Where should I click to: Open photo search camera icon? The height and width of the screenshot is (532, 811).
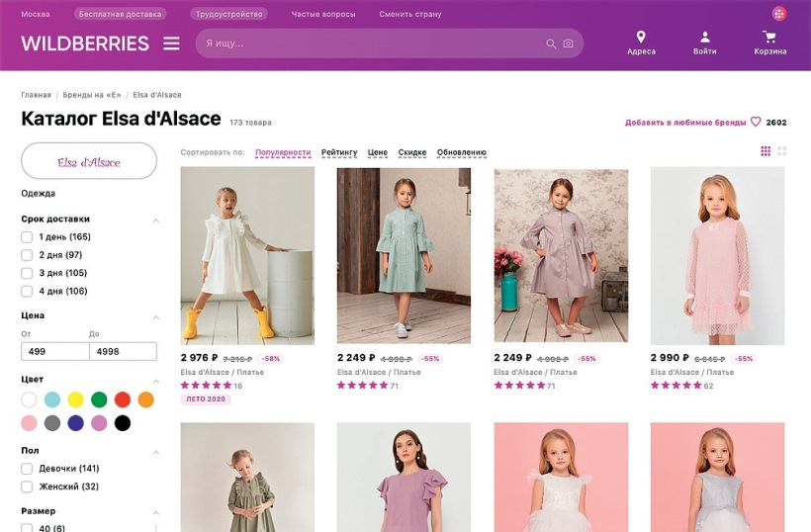point(568,44)
